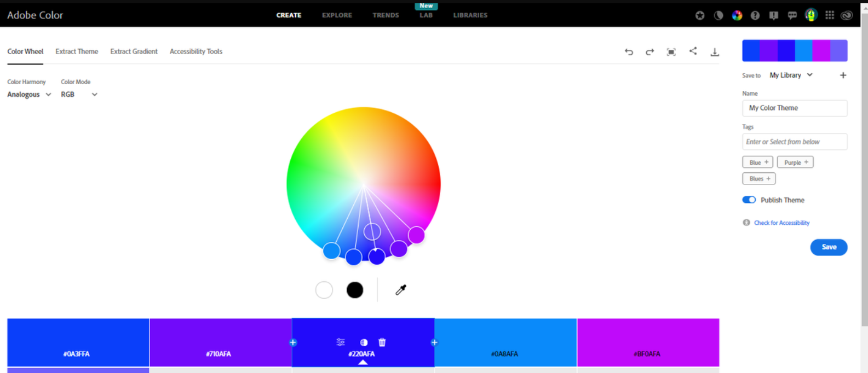Click the light blue handle on color wheel
The image size is (868, 373).
pyautogui.click(x=331, y=250)
